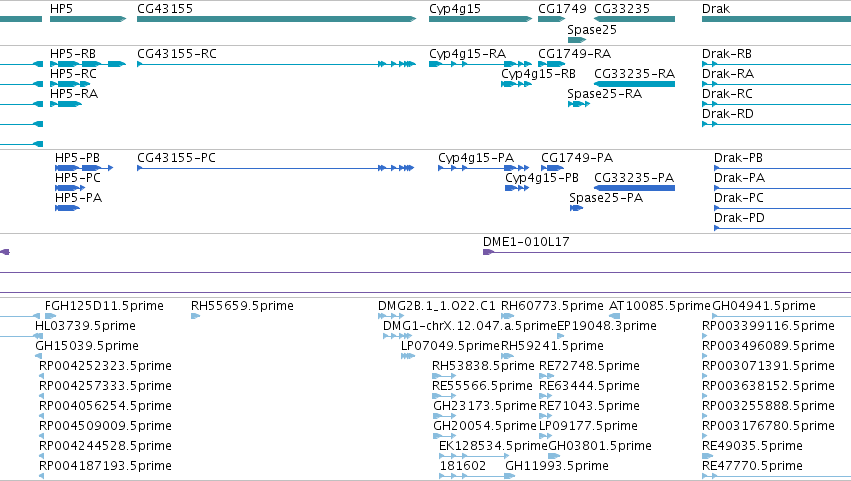This screenshot has width=851, height=481.
Task: Open protein HP5-PA label
Action: [79, 198]
